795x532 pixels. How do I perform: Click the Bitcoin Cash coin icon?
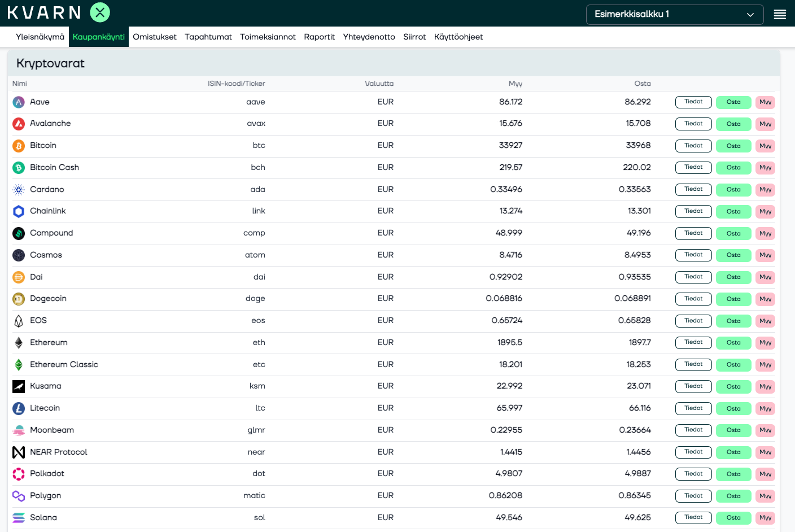(19, 168)
